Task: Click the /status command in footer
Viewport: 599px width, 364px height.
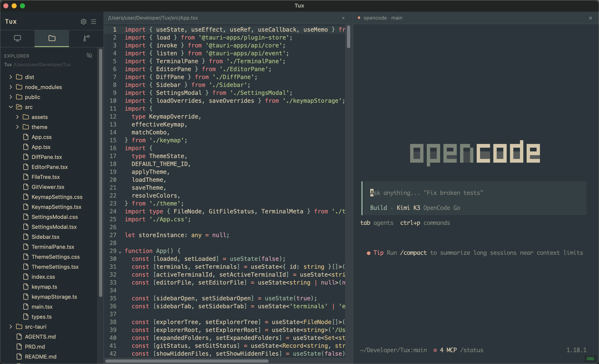Action: [x=471, y=350]
